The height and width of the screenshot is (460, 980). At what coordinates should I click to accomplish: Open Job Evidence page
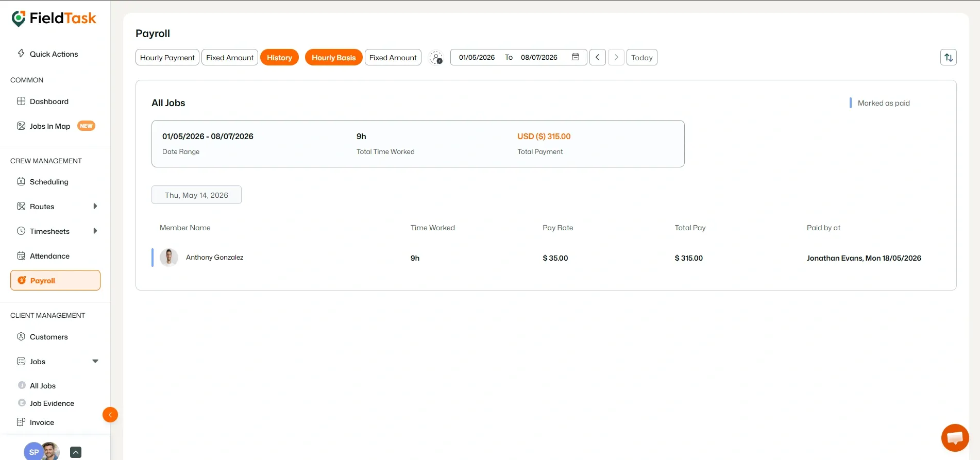(52, 403)
